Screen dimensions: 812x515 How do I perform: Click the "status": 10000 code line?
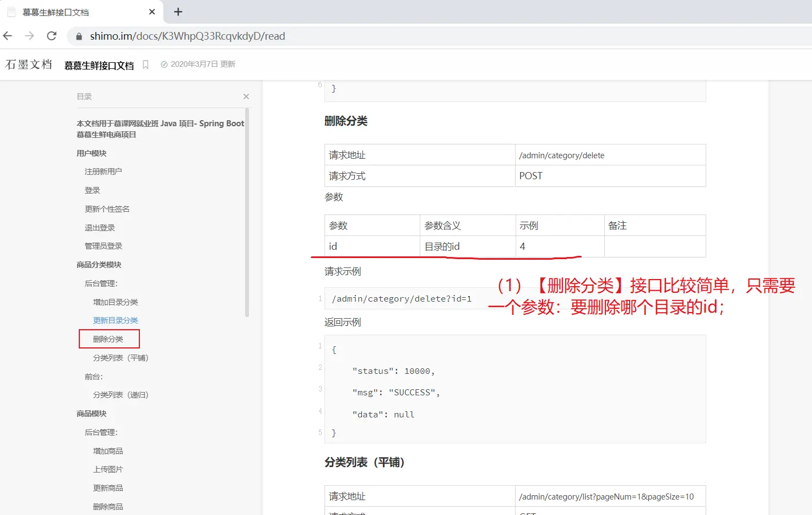[x=393, y=371]
